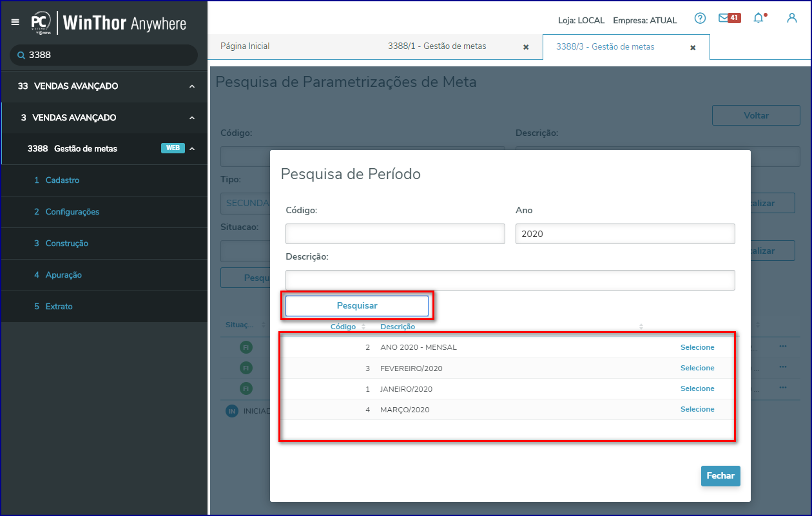Image resolution: width=812 pixels, height=516 pixels.
Task: Click the PC Sistemas WinThor logo
Action: click(x=108, y=24)
